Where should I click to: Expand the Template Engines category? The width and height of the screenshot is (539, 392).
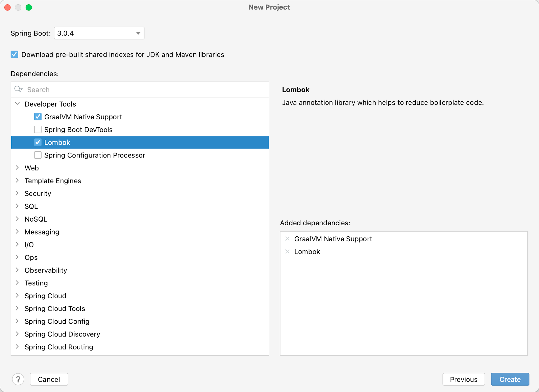click(18, 180)
